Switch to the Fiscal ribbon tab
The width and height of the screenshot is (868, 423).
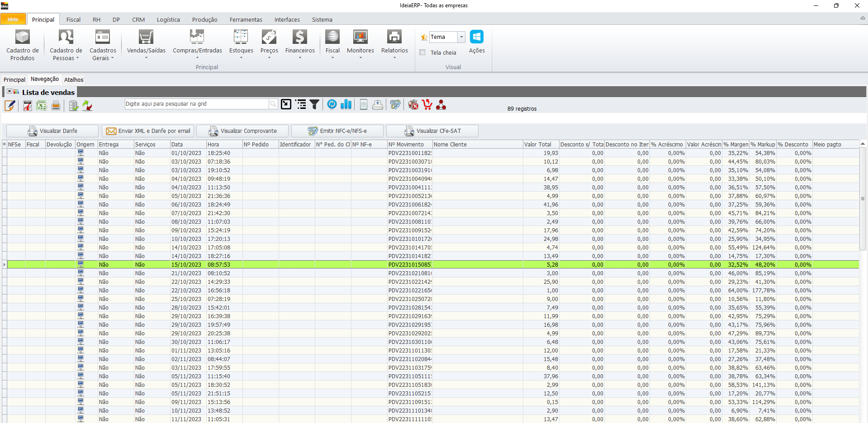point(73,19)
